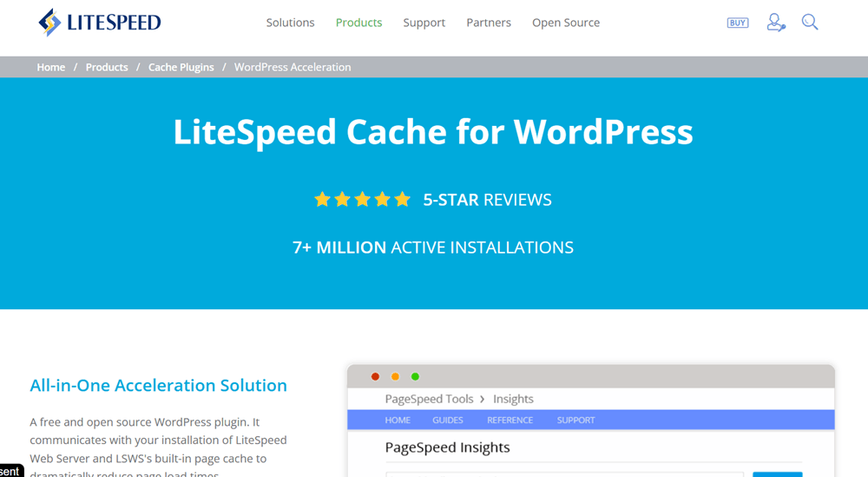868x477 pixels.
Task: Click 7+ MILLION ACTIVE INSTALLATIONS text
Action: (x=433, y=247)
